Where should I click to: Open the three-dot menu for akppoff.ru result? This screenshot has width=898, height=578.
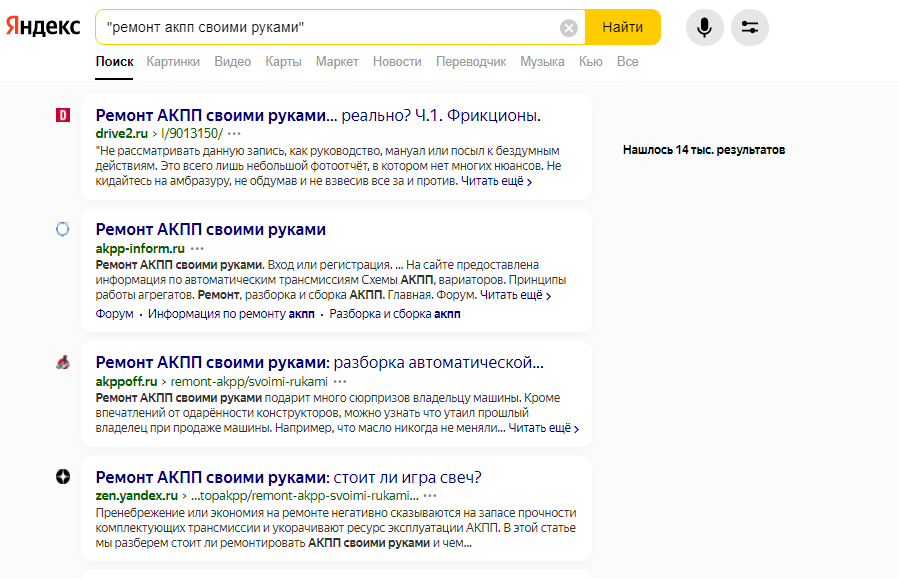tap(340, 382)
